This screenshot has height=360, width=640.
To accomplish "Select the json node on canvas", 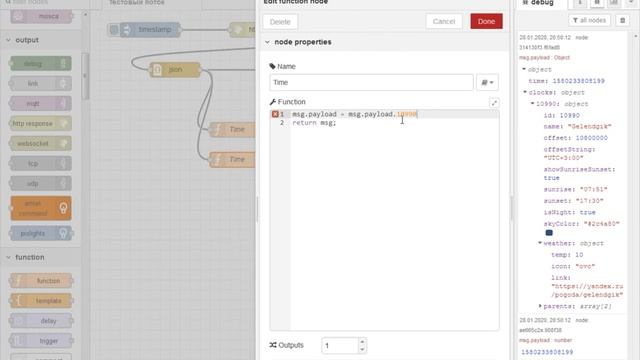I will click(175, 70).
